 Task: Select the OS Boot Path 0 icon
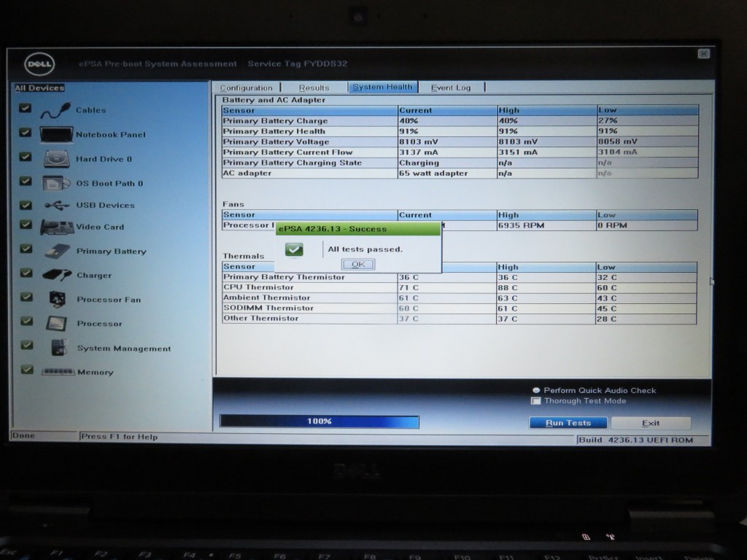click(x=56, y=183)
